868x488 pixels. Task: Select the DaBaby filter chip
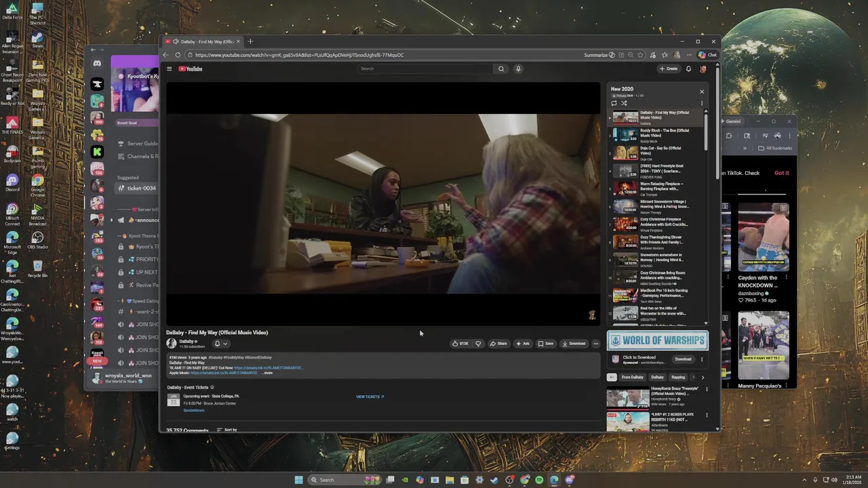pos(657,378)
